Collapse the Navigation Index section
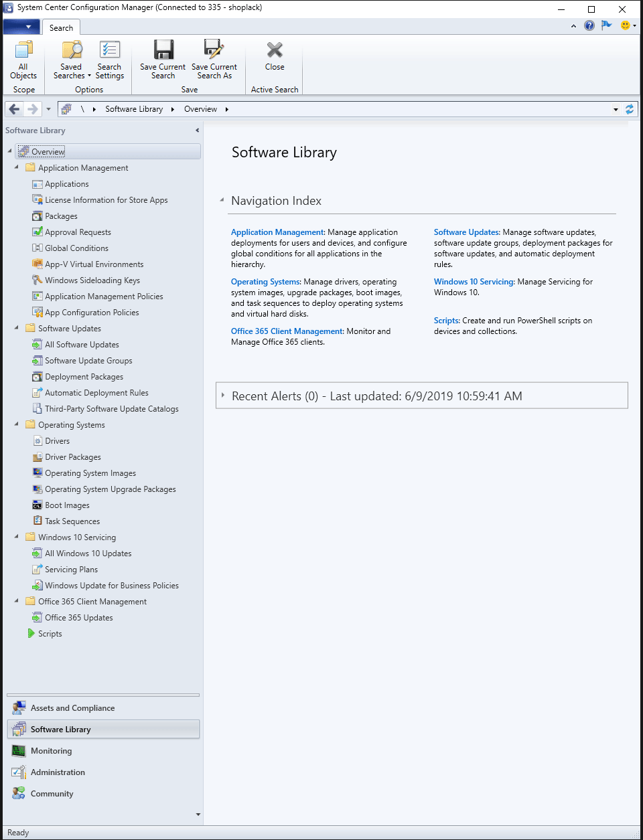The width and height of the screenshot is (643, 840). tap(222, 200)
